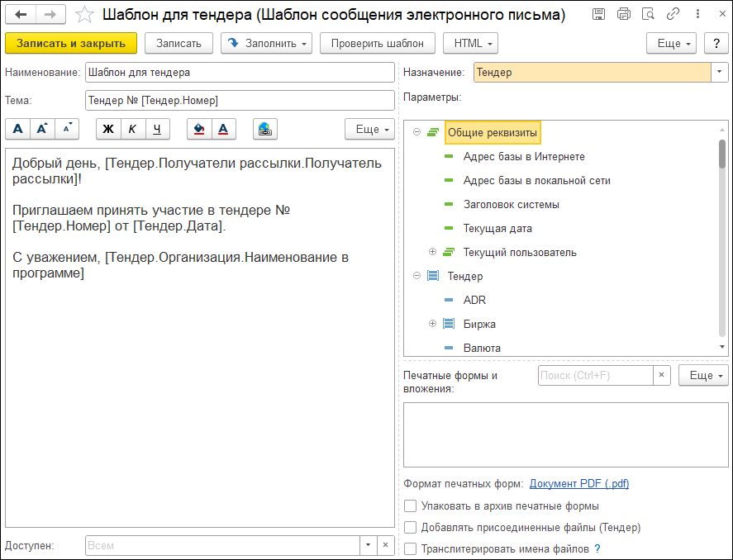Viewport: 733px width, 560px height.
Task: Enable Транслитерировать имена файлов checkbox
Action: pos(410,548)
